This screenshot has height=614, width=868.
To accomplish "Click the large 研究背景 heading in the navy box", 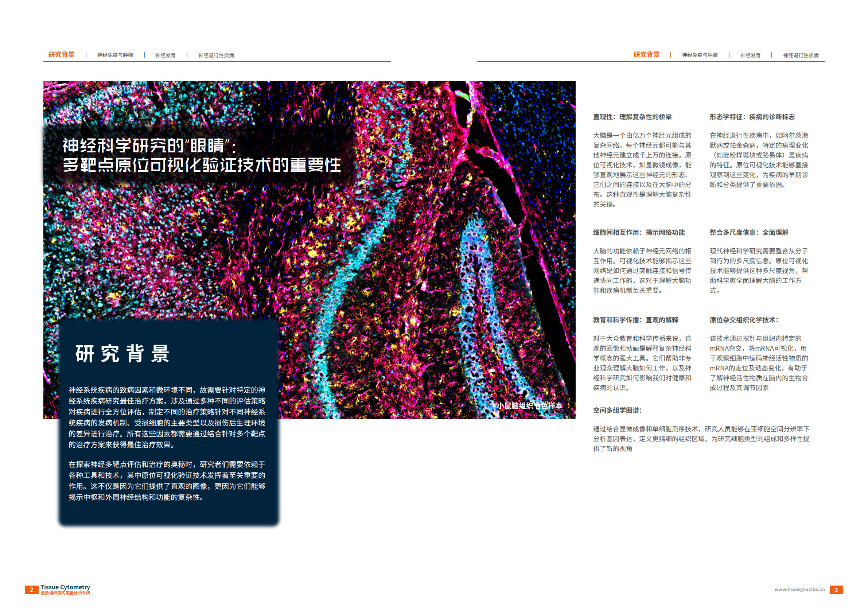I will coord(122,354).
